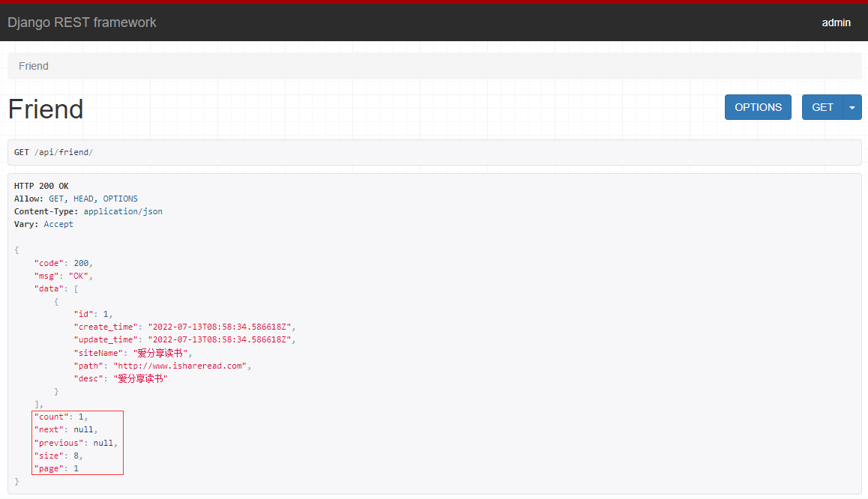Screen dimensions: 868x499
Task: Click the "page" field line
Action: pyautogui.click(x=56, y=468)
